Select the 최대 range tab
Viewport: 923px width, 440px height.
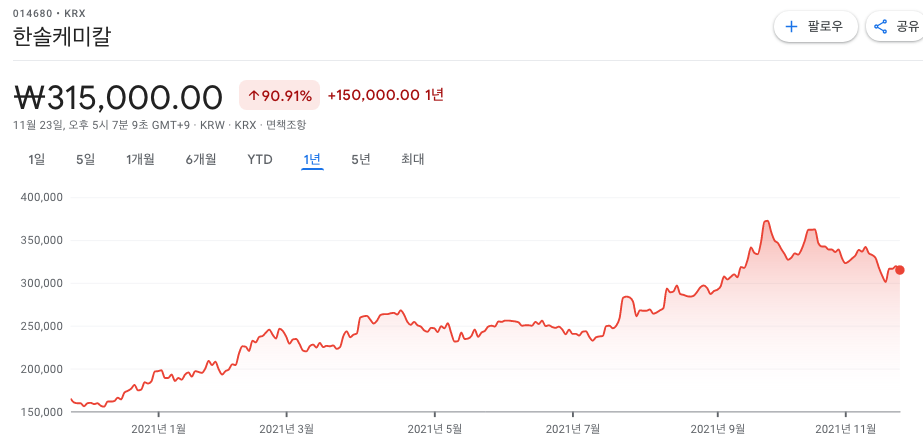[413, 160]
